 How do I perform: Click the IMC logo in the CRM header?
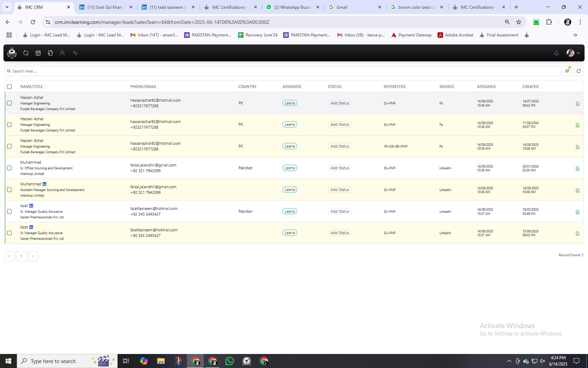[12, 53]
